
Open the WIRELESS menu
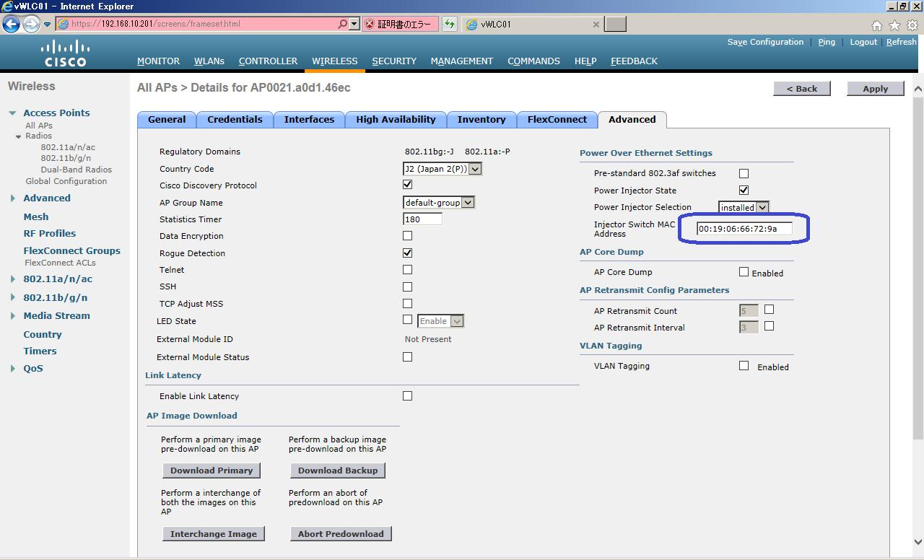(334, 61)
